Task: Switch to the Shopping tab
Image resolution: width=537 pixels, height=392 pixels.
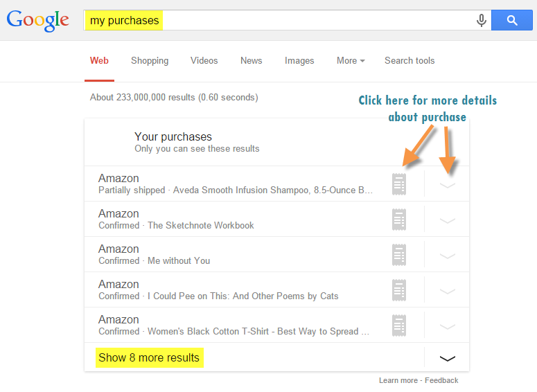Action: [x=150, y=60]
